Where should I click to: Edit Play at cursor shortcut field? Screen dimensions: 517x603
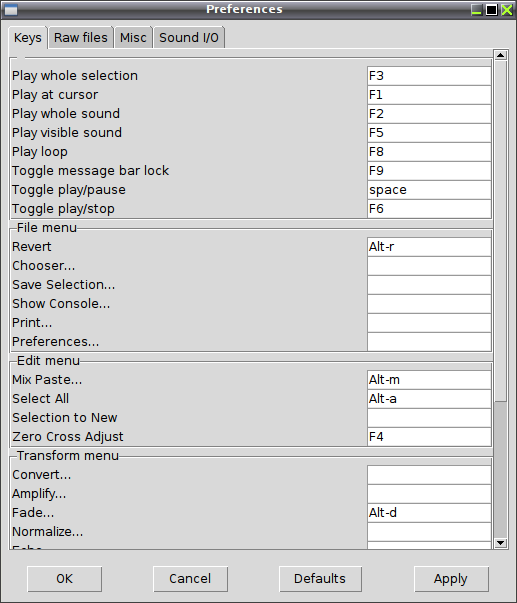point(429,95)
